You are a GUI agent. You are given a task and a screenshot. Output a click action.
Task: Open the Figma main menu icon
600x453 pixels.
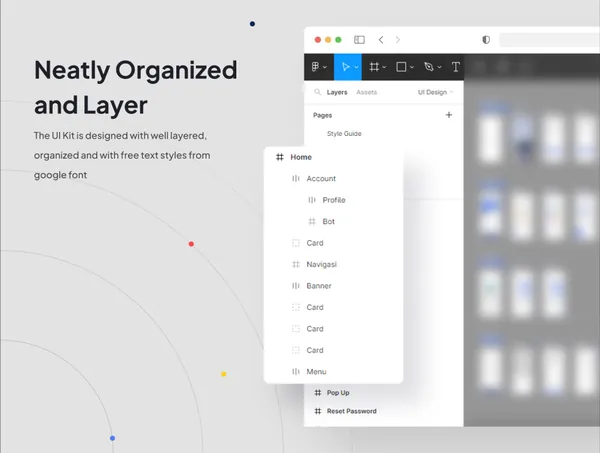point(314,67)
